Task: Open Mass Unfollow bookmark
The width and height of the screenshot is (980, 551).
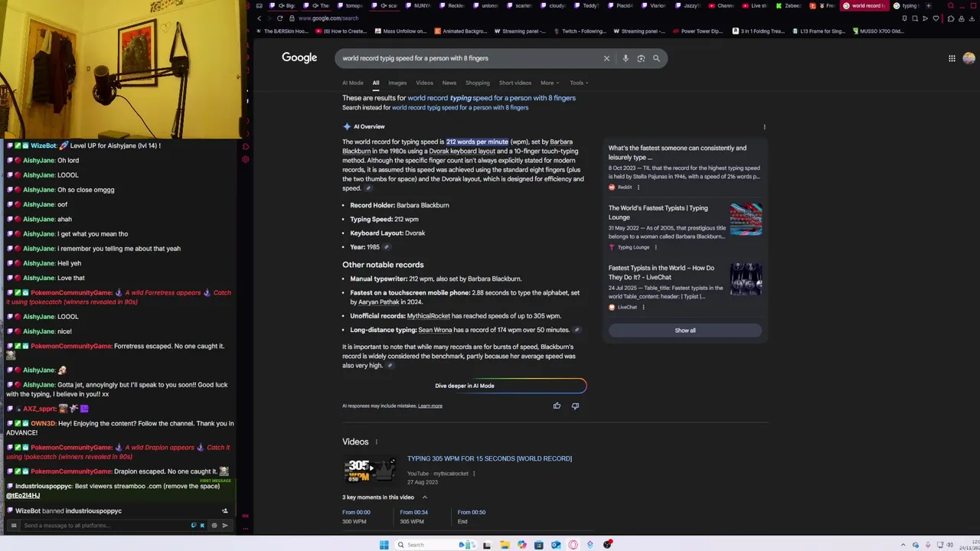Action: [401, 31]
